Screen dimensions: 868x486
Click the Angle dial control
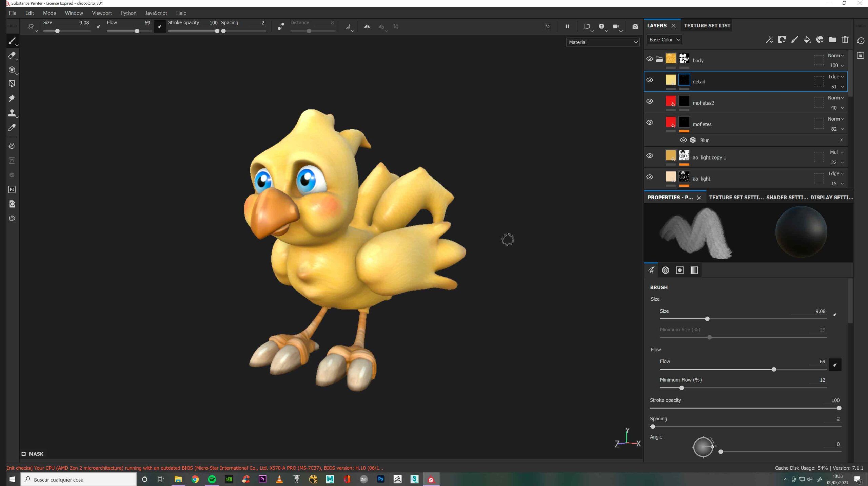click(x=703, y=447)
